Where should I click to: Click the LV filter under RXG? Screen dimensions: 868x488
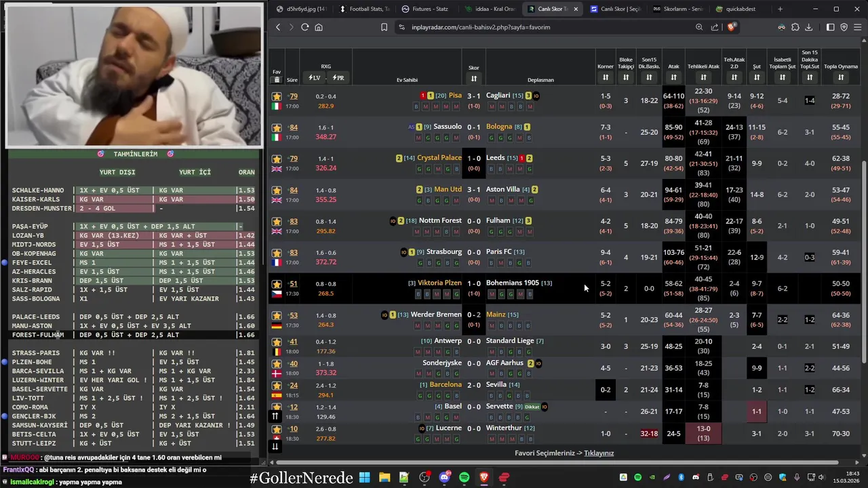point(314,78)
